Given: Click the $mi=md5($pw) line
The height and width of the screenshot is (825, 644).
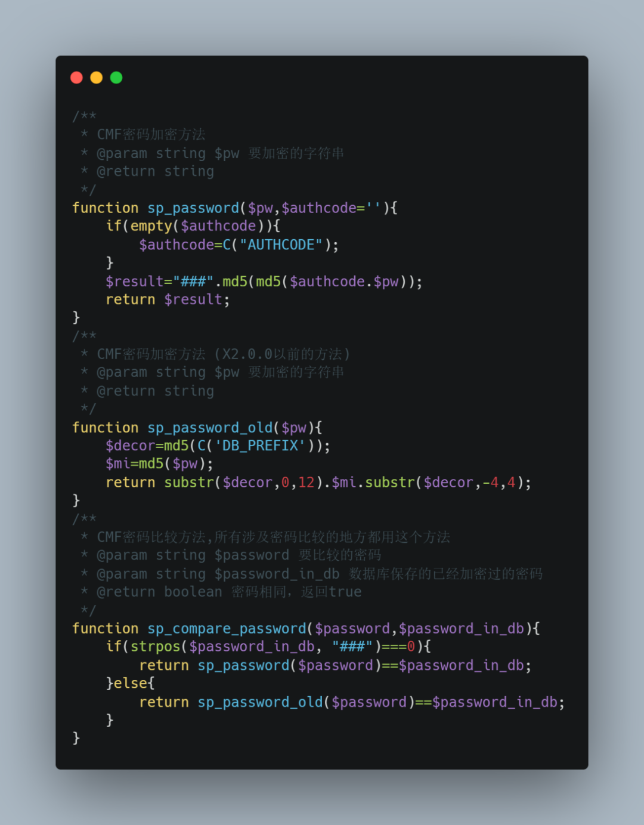Looking at the screenshot, I should pos(159,464).
